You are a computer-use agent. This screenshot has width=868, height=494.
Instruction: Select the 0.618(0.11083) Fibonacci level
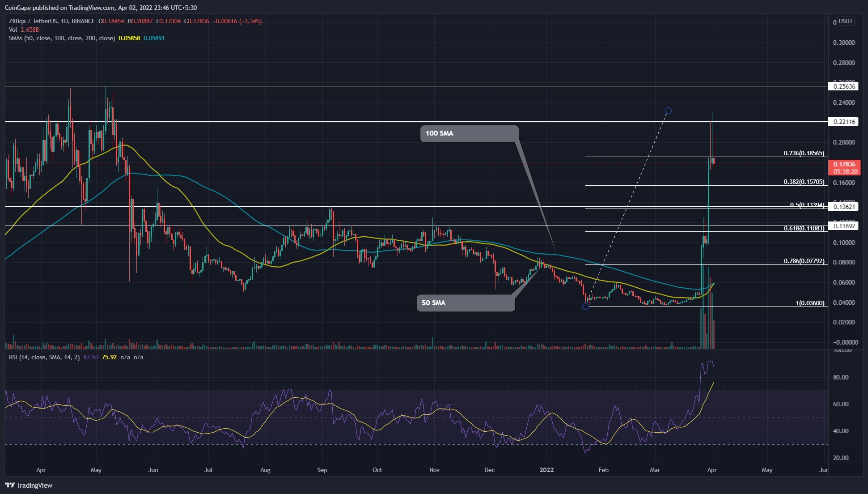click(x=804, y=228)
